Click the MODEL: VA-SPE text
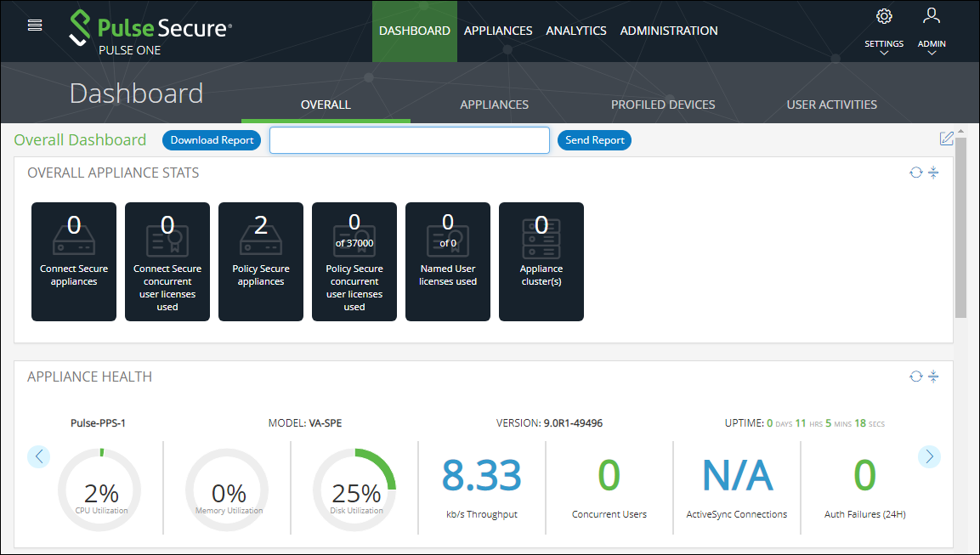The width and height of the screenshot is (980, 555). tap(305, 423)
